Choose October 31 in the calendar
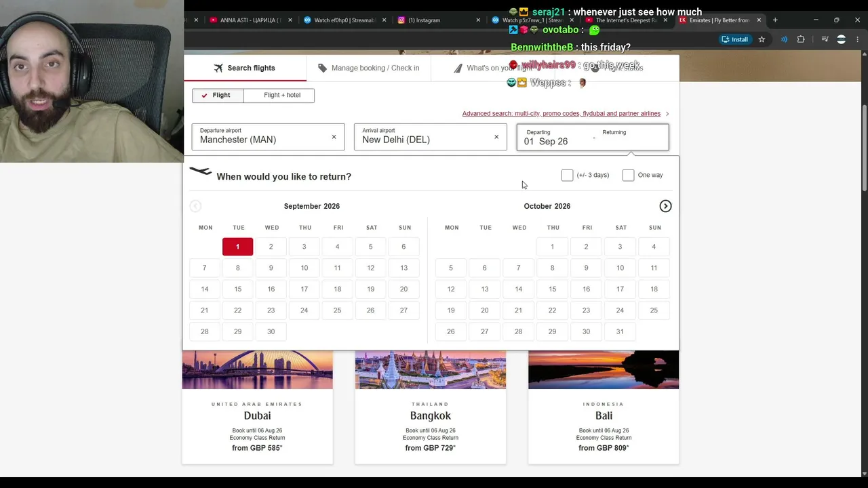This screenshot has width=868, height=488. (x=620, y=331)
